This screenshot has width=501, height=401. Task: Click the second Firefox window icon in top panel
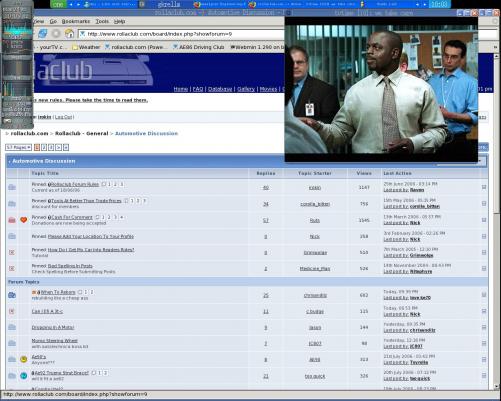click(252, 4)
